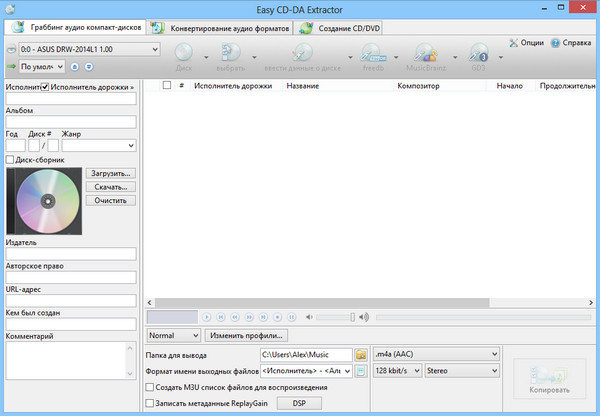Enable the Диск-сборник checkbox
600x416 pixels.
pyautogui.click(x=10, y=159)
